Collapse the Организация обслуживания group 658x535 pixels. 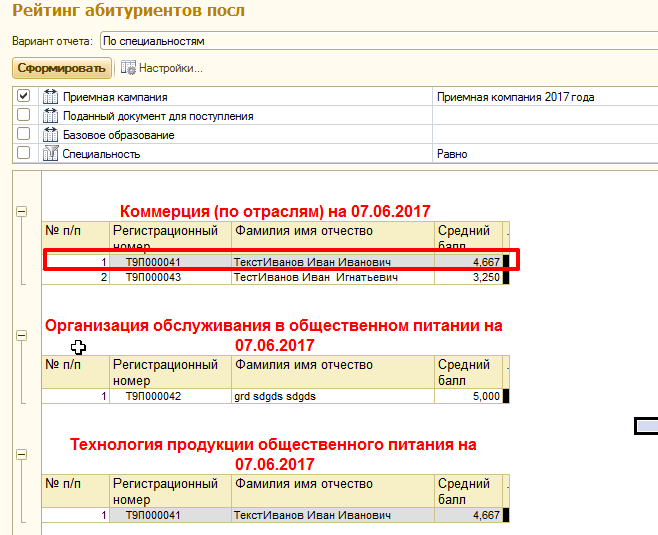(21, 338)
